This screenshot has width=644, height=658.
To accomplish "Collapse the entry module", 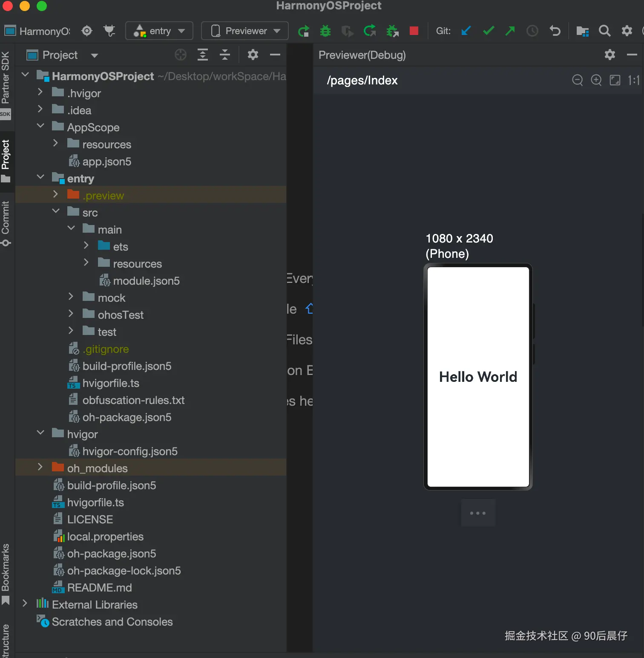I will (x=40, y=177).
